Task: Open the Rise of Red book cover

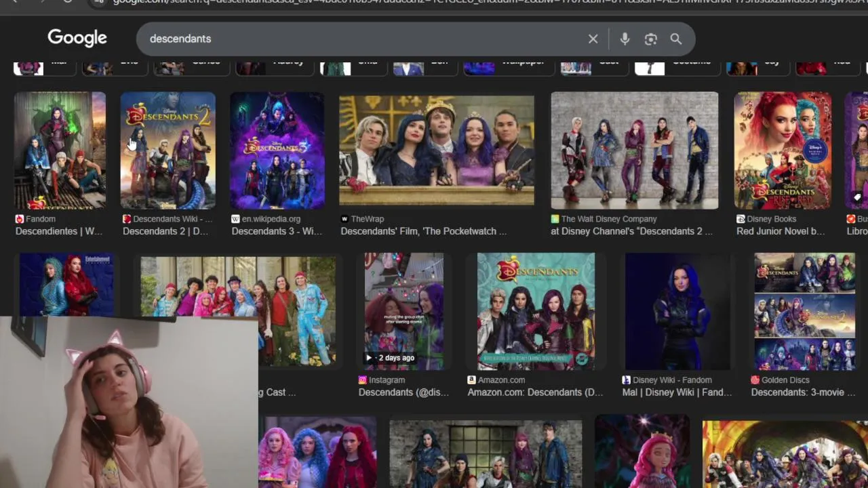Action: click(783, 150)
